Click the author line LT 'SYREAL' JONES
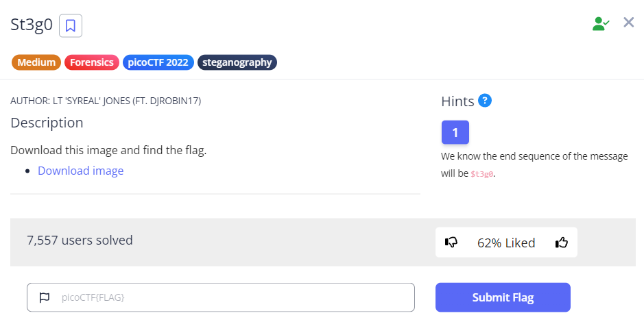This screenshot has width=644, height=333. [x=106, y=101]
